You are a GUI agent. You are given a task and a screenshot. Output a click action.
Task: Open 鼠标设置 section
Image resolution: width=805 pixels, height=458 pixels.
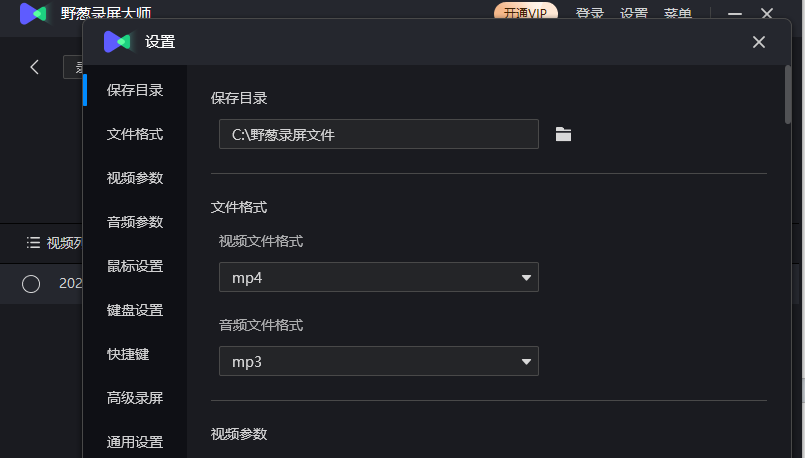[x=135, y=266]
